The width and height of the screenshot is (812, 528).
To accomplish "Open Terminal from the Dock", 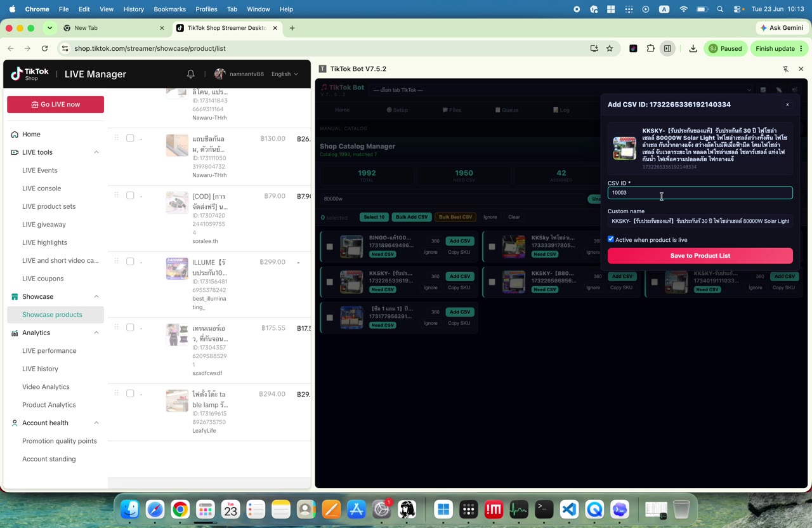I will click(x=544, y=509).
